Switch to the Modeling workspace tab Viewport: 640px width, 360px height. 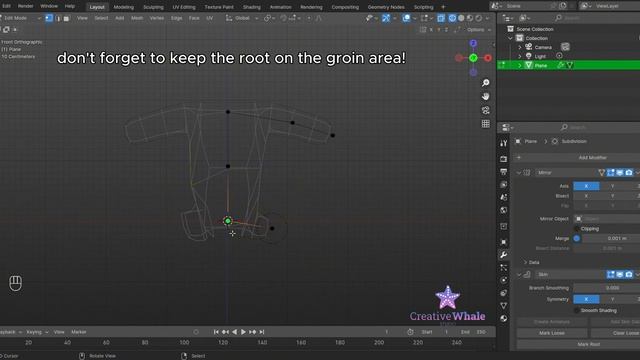123,7
